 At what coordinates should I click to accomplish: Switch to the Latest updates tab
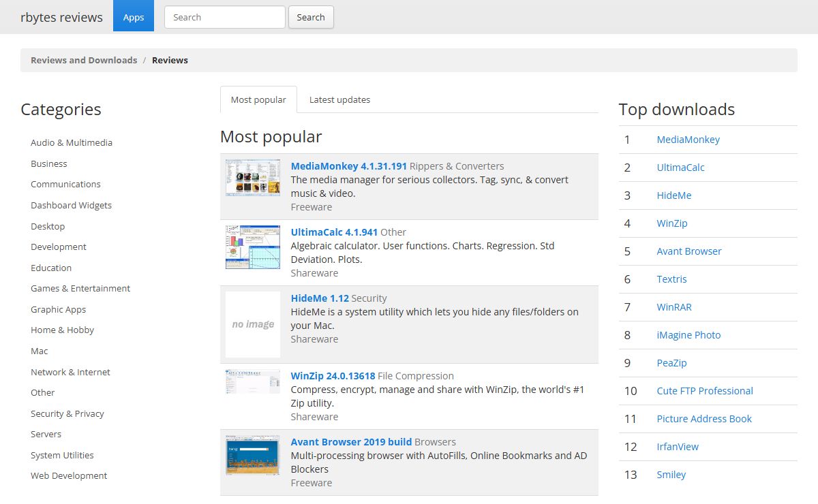click(x=339, y=99)
